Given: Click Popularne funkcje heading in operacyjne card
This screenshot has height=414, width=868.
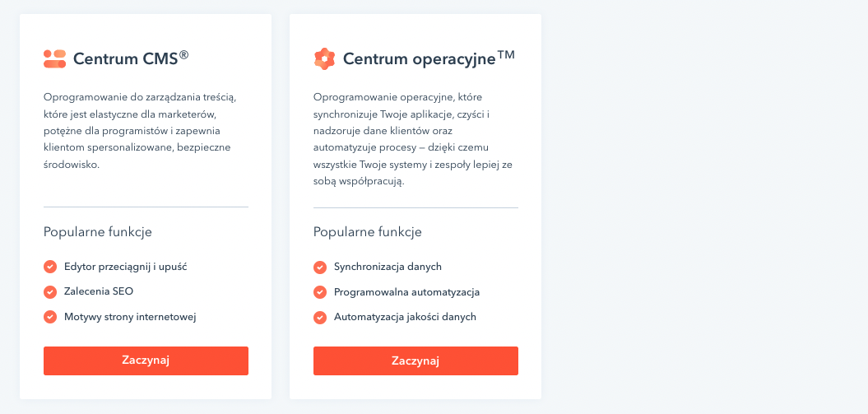Looking at the screenshot, I should click(368, 232).
